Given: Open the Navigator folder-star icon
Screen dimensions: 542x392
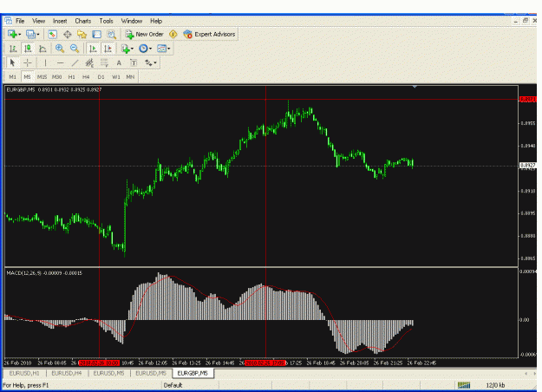Looking at the screenshot, I should [x=82, y=34].
